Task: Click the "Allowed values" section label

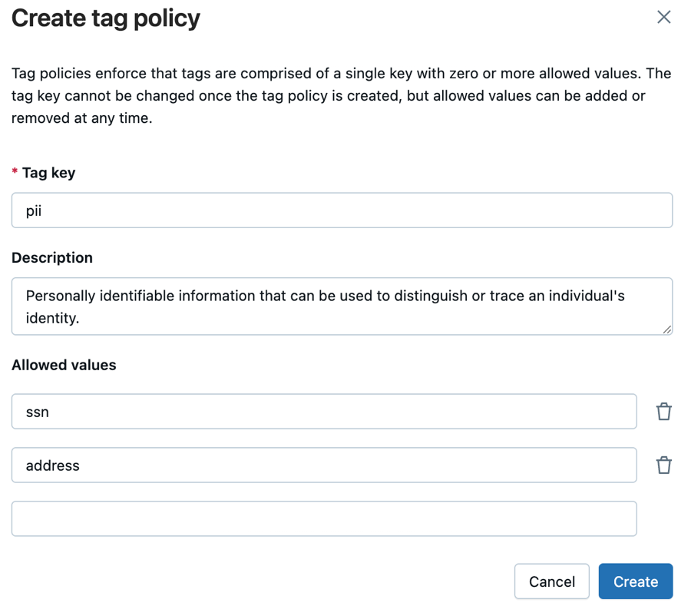Action: tap(64, 366)
